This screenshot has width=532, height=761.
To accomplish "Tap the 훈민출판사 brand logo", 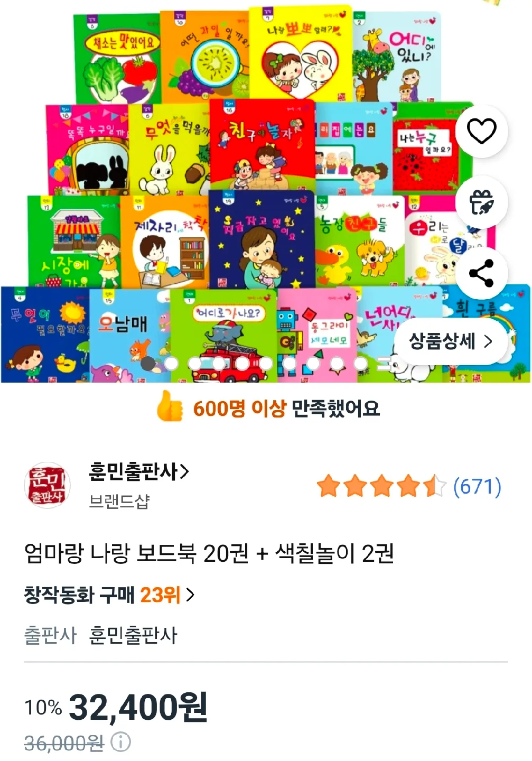I will point(47,485).
